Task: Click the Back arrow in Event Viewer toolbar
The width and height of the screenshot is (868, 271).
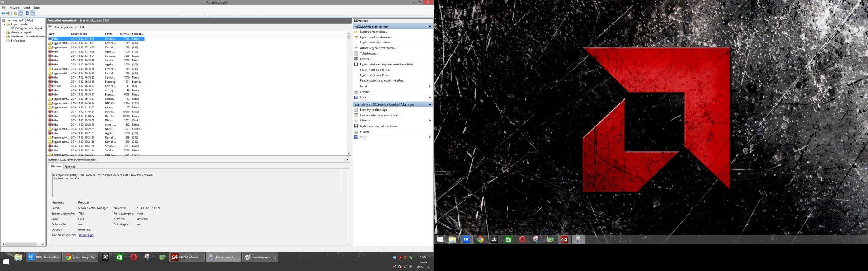Action: tap(3, 13)
